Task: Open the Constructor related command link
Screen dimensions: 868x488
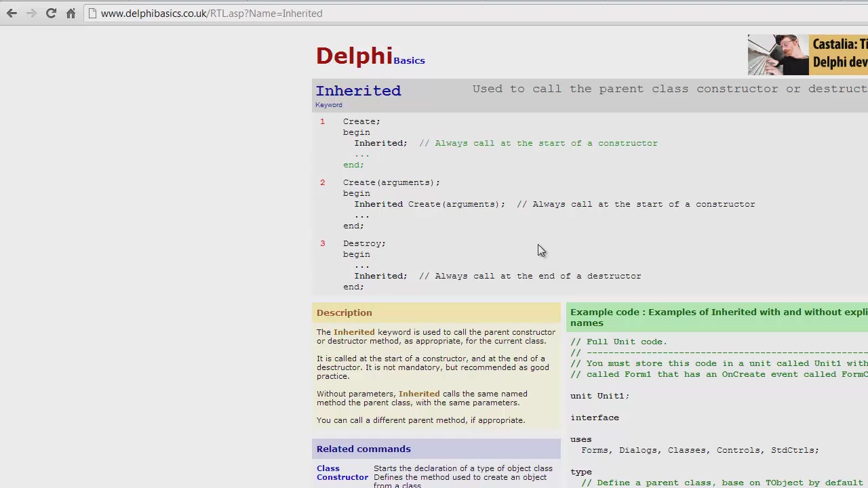Action: (342, 477)
